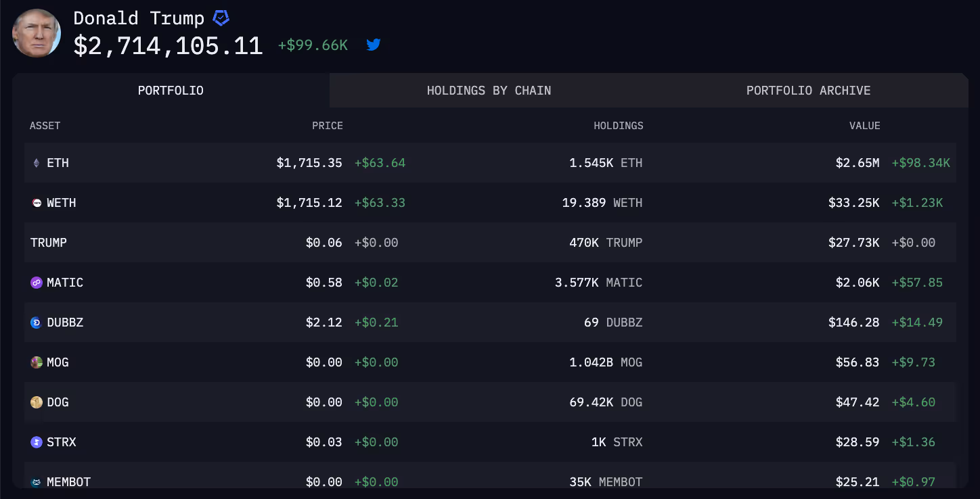980x499 pixels.
Task: Click ETH price $1,715.35
Action: tap(309, 163)
